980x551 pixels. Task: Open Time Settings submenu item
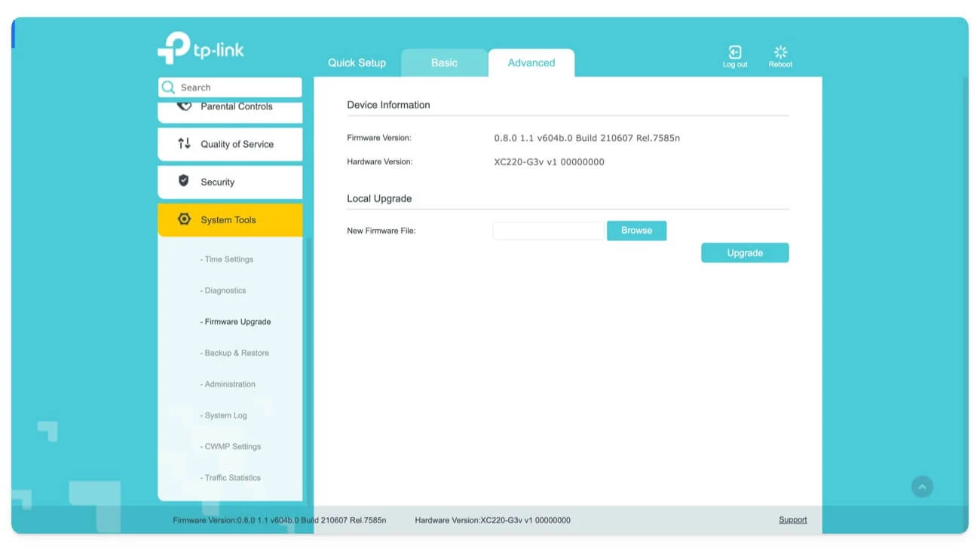point(229,259)
